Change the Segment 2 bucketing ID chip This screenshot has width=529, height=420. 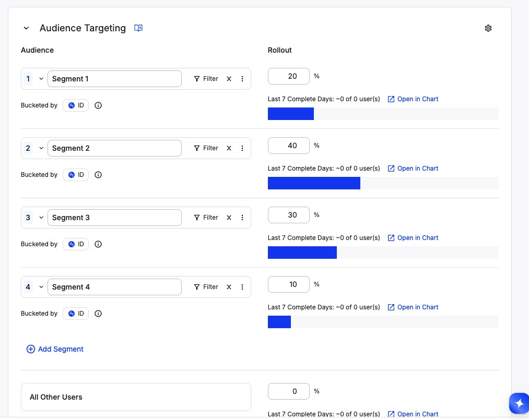click(76, 175)
